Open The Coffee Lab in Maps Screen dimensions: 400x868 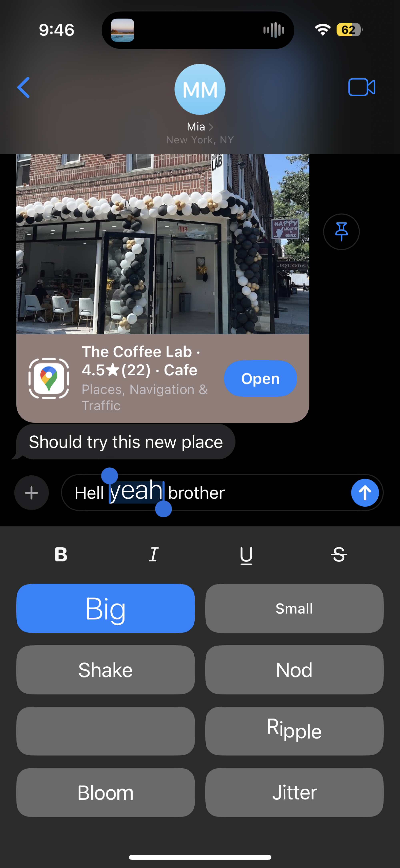point(259,379)
